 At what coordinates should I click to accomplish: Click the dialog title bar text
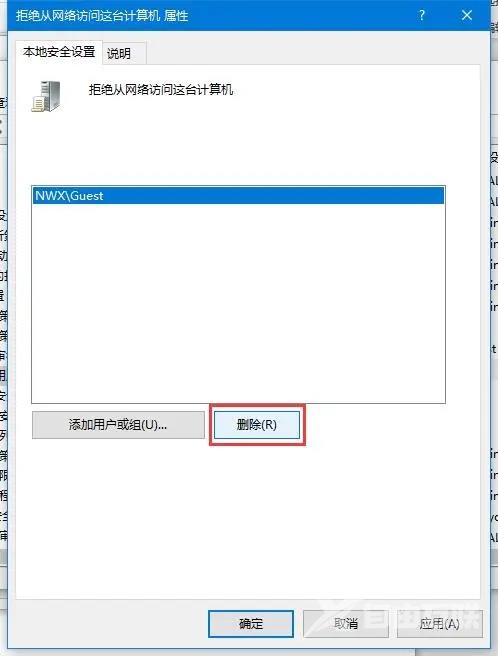102,16
